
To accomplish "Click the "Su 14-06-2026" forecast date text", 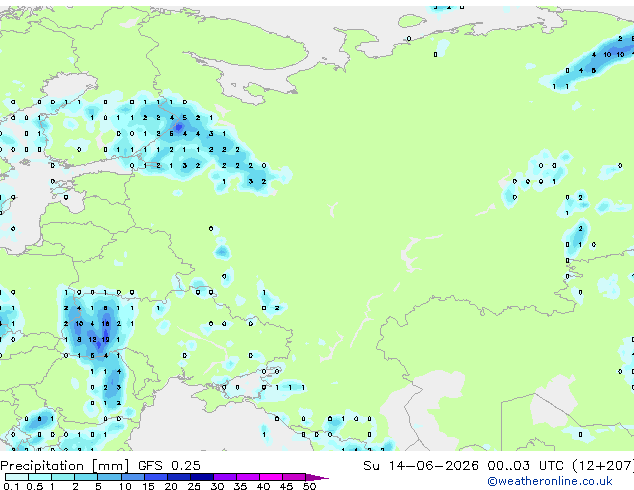I will (421, 466).
